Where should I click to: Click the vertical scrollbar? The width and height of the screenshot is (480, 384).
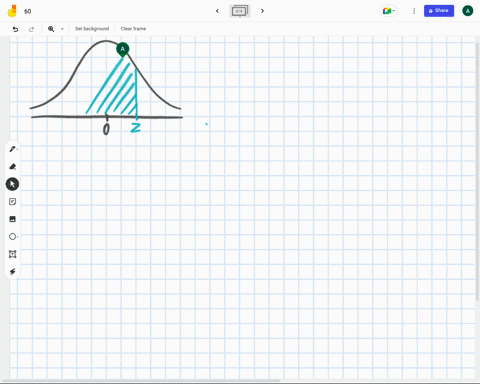point(477,172)
